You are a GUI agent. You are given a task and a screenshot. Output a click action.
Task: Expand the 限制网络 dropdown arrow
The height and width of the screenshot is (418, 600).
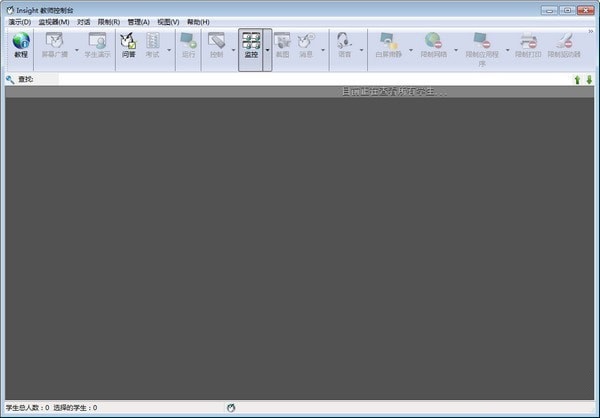(x=456, y=50)
